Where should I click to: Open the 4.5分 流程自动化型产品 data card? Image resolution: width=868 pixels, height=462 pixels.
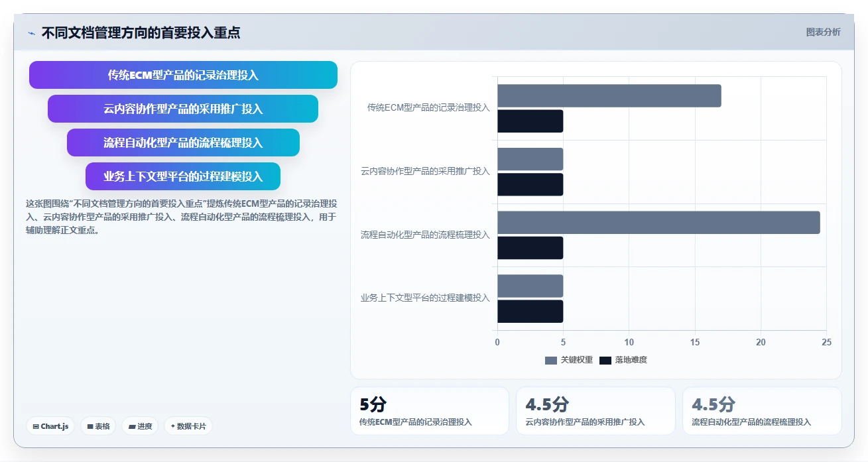pos(762,411)
